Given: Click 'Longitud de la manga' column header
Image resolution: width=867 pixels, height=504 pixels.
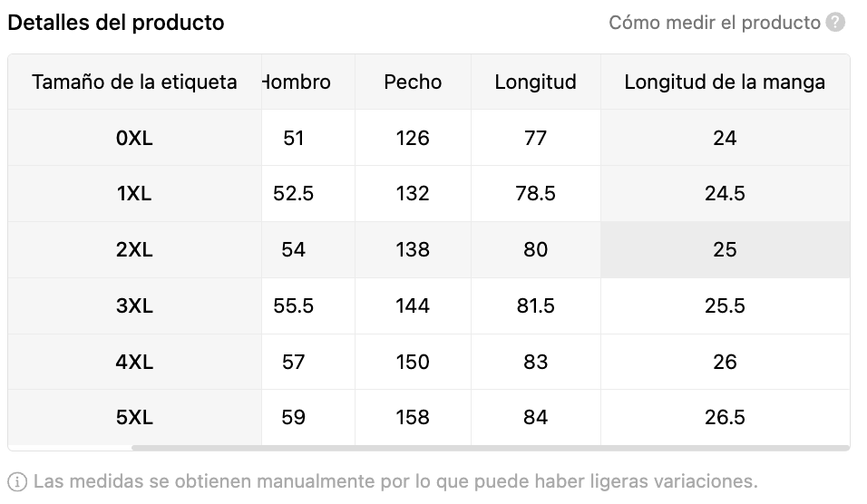Looking at the screenshot, I should 725,82.
